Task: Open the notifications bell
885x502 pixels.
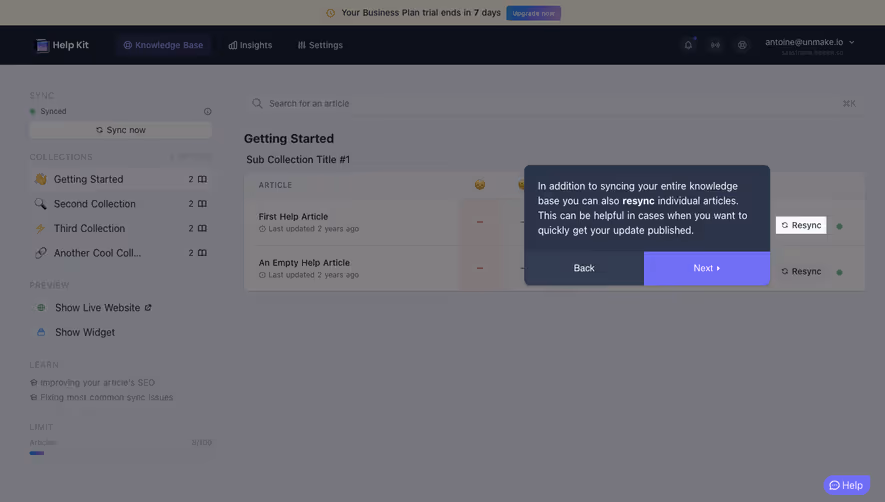Action: 688,45
